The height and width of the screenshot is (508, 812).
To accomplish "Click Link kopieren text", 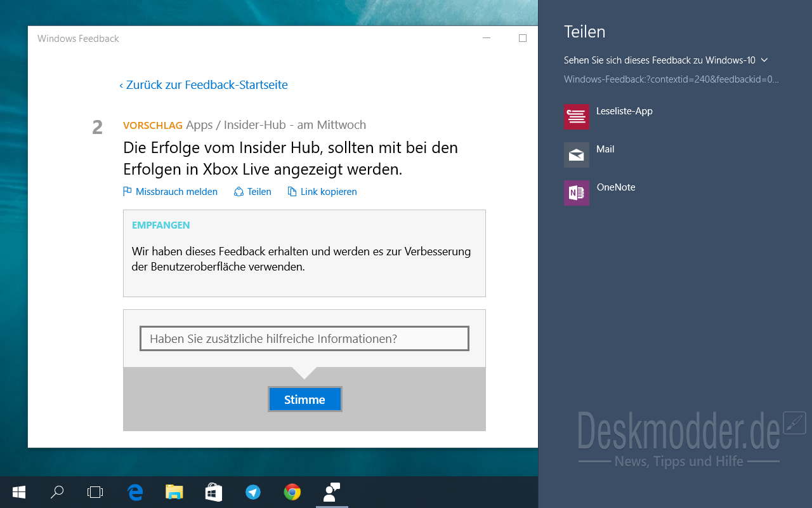I will pos(329,192).
